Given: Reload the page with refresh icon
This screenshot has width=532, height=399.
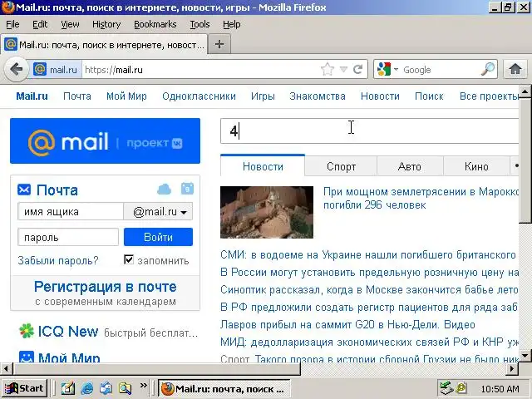Looking at the screenshot, I should point(358,70).
